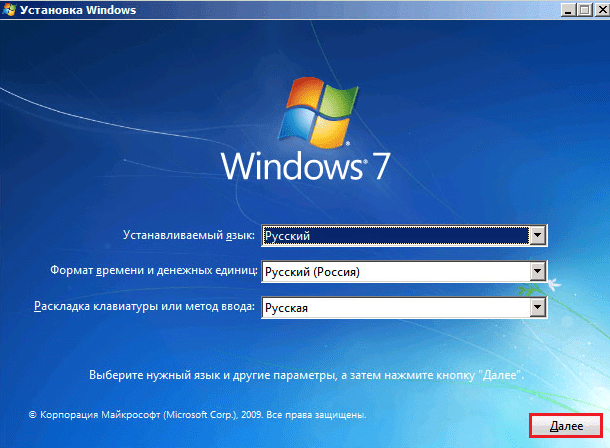This screenshot has width=610, height=448.
Task: Open the Раскладка клавиатуры dropdown arrow
Action: click(538, 308)
